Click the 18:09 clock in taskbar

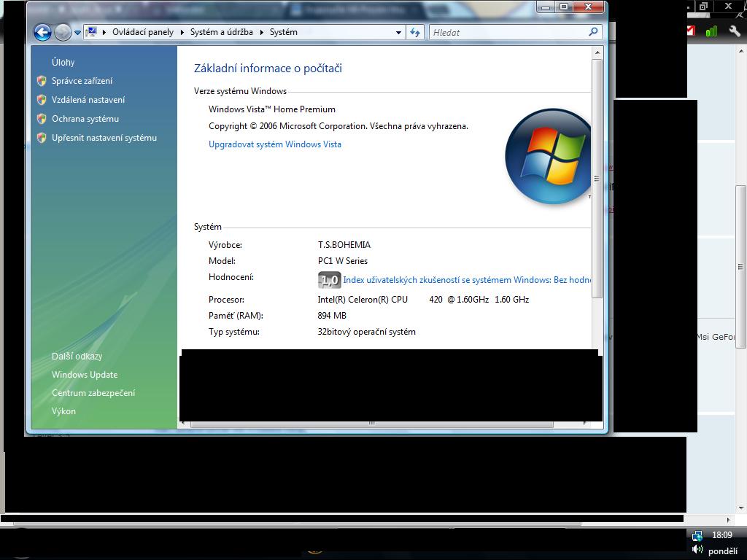coord(721,535)
